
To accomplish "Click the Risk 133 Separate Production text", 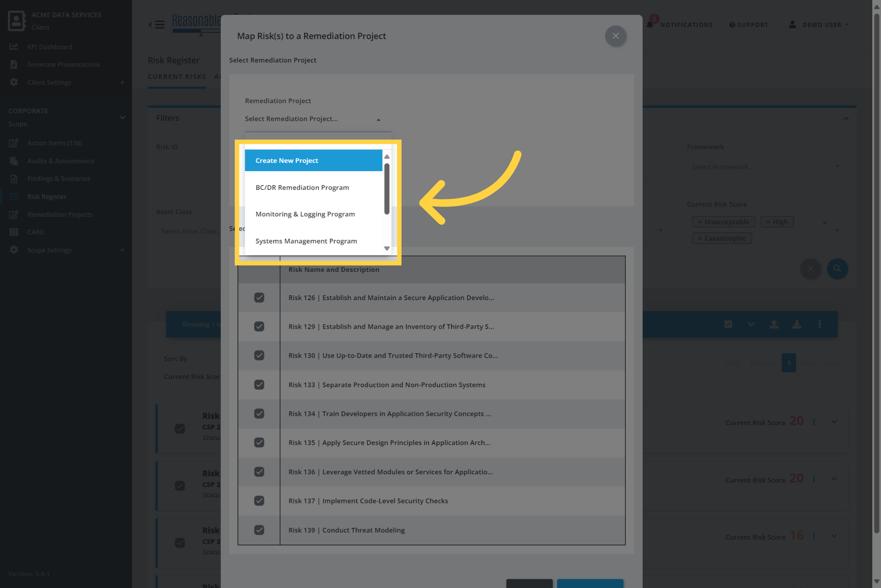I will pyautogui.click(x=387, y=385).
